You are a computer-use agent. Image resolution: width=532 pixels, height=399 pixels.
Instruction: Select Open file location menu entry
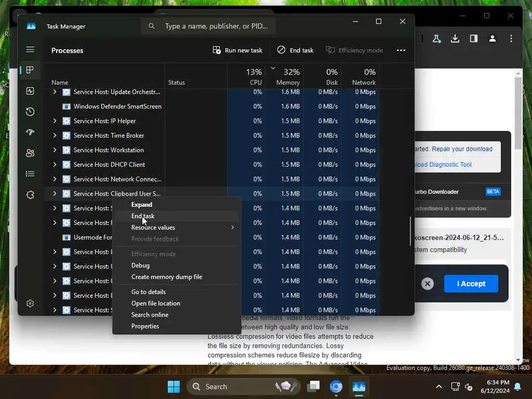(x=177, y=303)
